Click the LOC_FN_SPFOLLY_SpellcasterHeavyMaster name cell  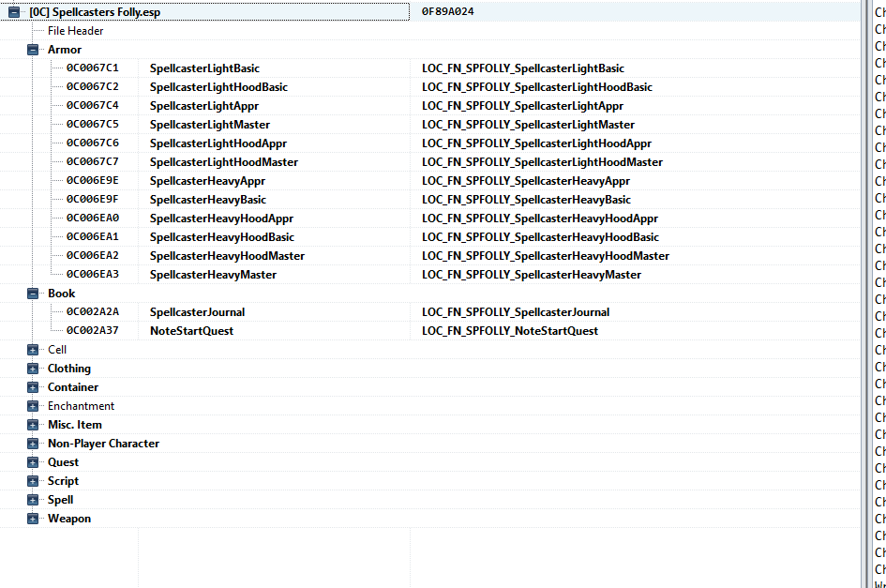pyautogui.click(x=531, y=275)
